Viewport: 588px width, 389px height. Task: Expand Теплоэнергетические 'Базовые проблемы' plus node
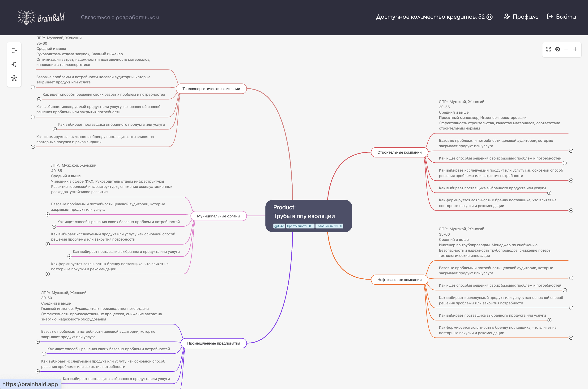pyautogui.click(x=33, y=87)
